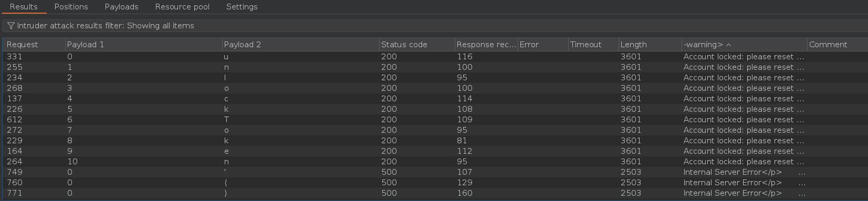The width and height of the screenshot is (868, 201).
Task: Click Account locked cell in request 331 row
Action: click(x=744, y=57)
